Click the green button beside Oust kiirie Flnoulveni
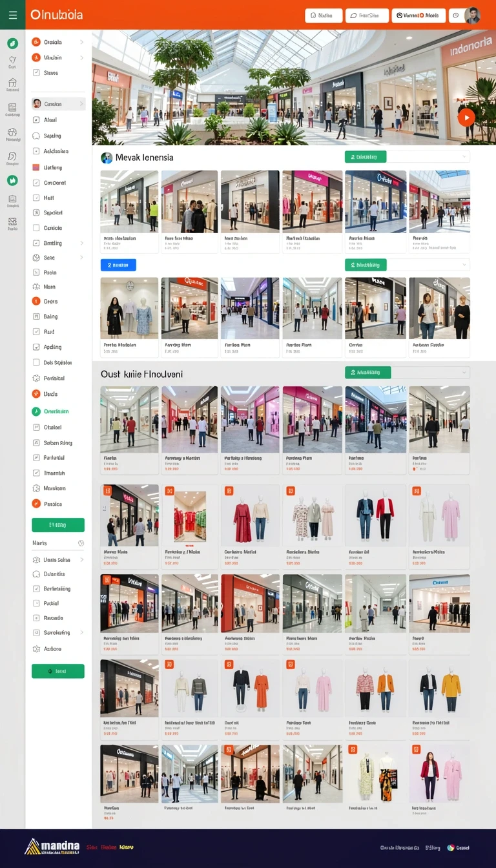This screenshot has height=868, width=496. tap(368, 372)
